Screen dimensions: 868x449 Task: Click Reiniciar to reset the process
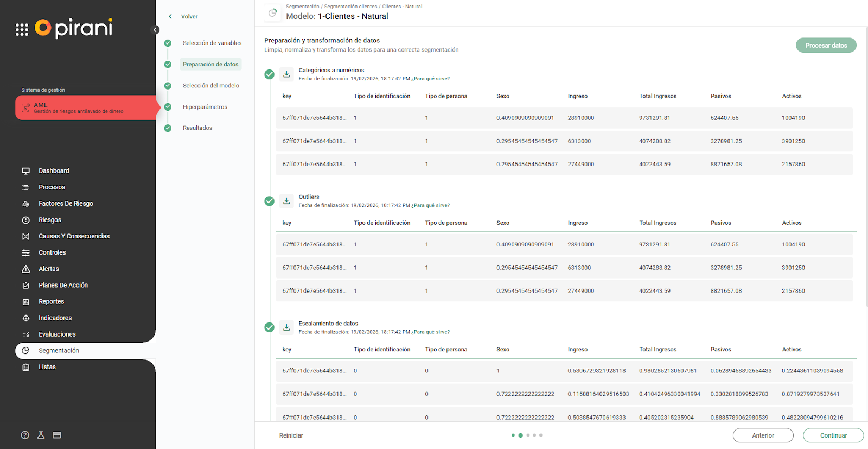click(x=291, y=435)
